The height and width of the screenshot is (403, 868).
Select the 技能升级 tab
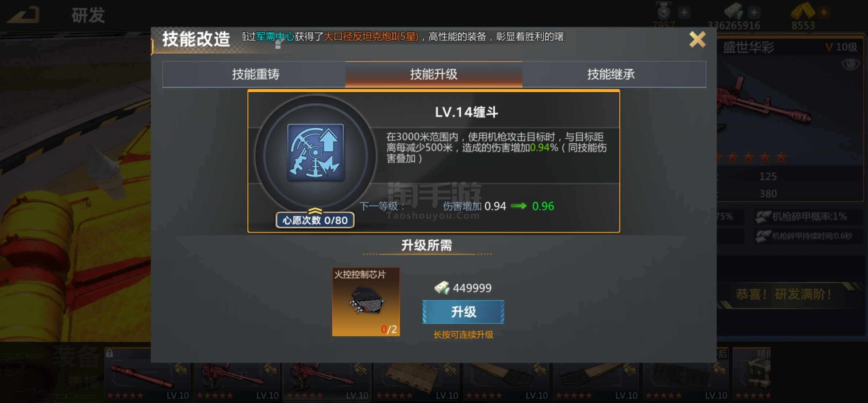[434, 74]
